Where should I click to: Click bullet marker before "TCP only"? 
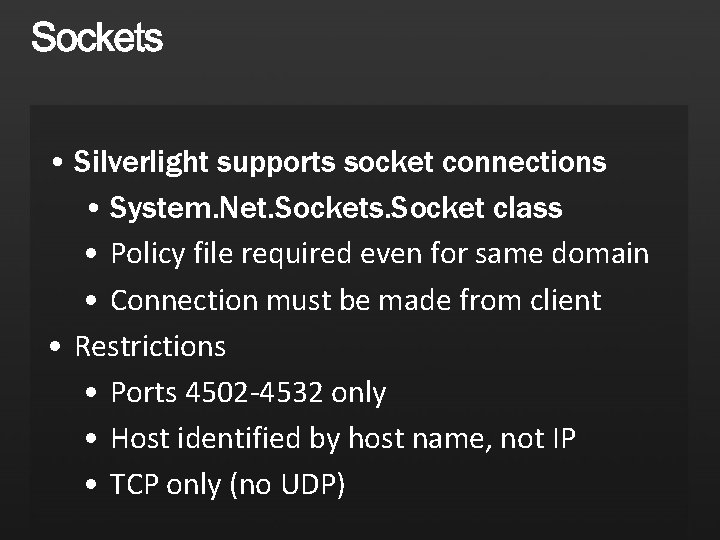[x=92, y=485]
